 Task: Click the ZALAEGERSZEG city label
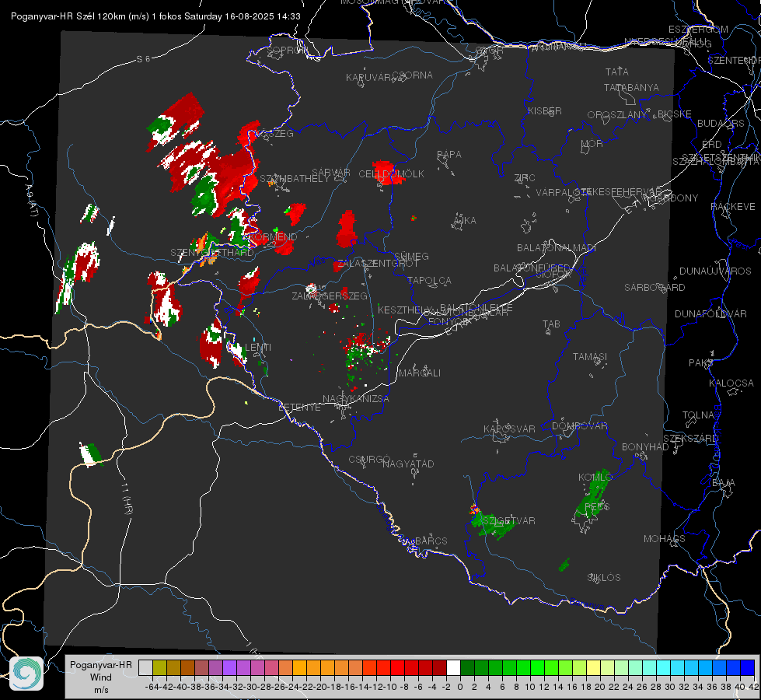pos(330,296)
